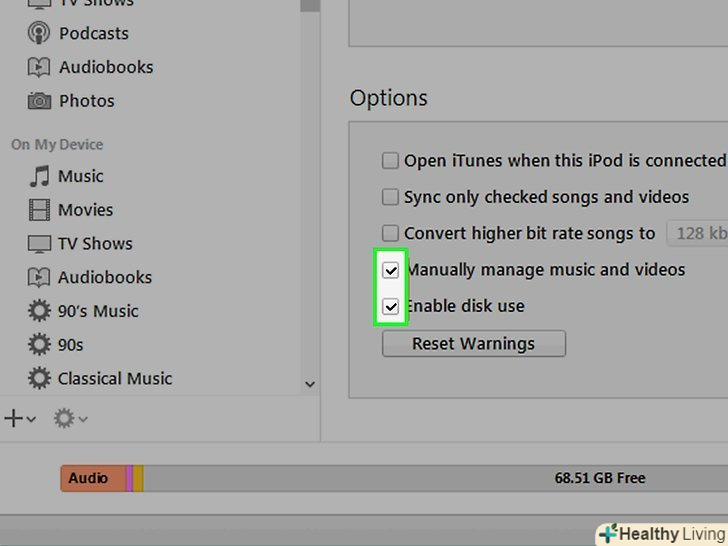
Task: Enable Open iTunes when this iPod is connected
Action: [x=390, y=161]
